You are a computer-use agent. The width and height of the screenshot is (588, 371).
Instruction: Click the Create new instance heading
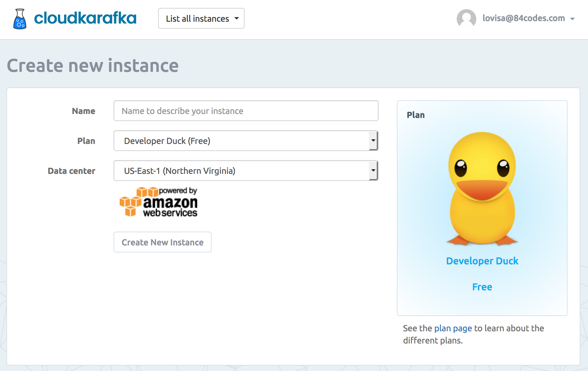93,66
